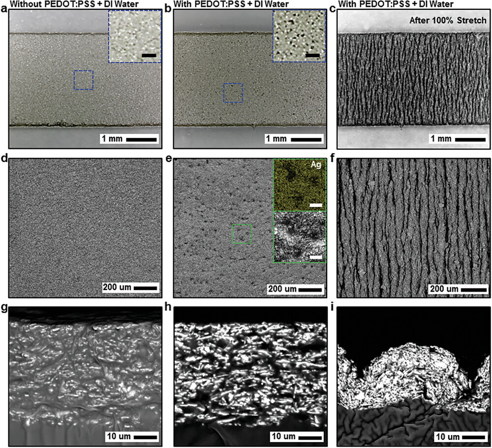492x448 pixels.
Task: Click the "10 um" scale label in panel i
Action: 447,437
